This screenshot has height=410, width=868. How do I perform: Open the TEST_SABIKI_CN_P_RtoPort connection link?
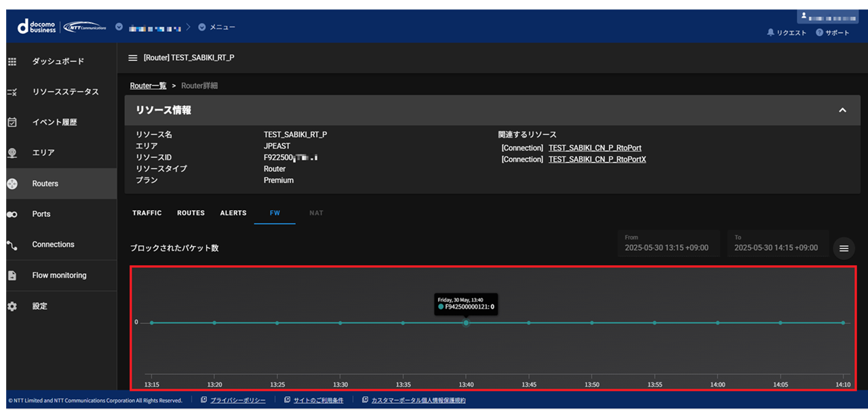tap(595, 148)
